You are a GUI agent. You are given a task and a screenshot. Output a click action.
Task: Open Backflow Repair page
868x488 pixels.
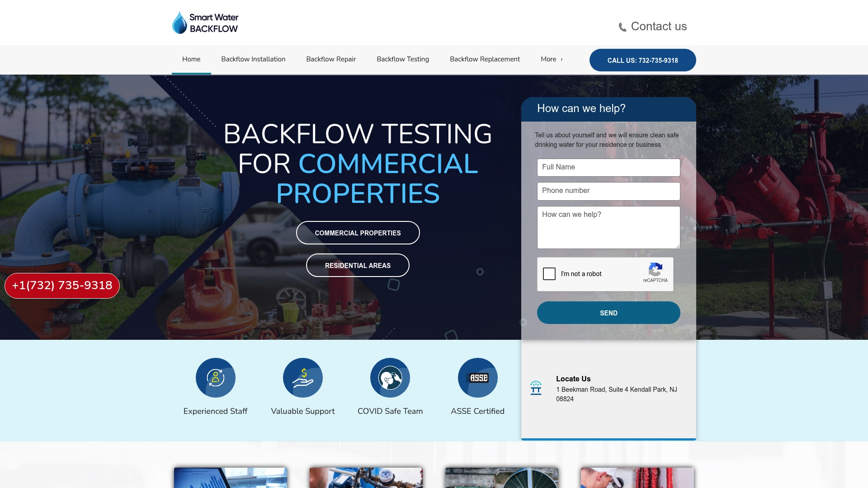[x=331, y=59]
